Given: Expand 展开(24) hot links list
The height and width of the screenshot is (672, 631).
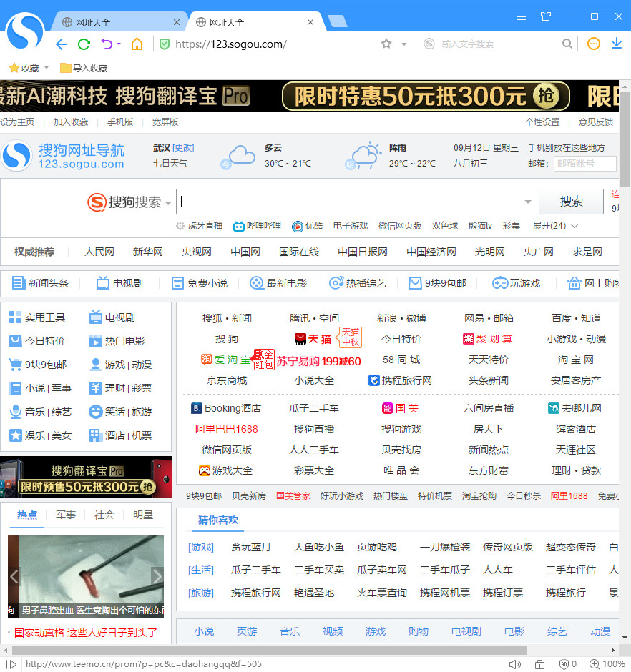Looking at the screenshot, I should (555, 226).
